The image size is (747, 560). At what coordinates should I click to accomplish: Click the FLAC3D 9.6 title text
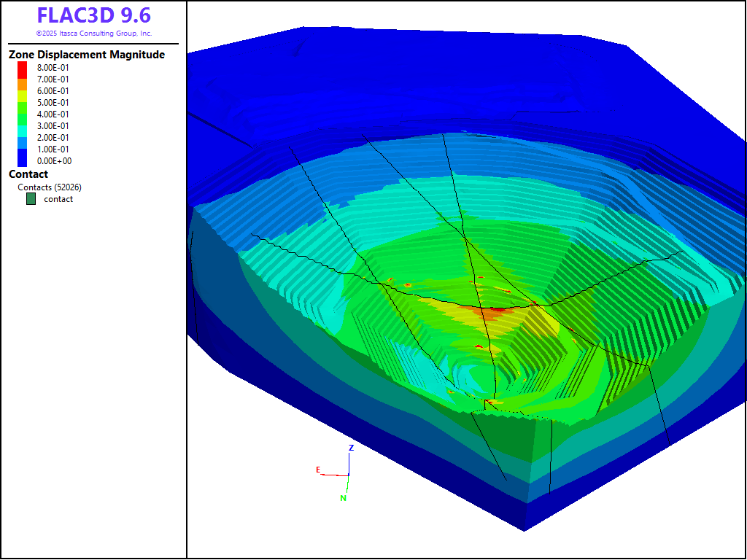(93, 16)
